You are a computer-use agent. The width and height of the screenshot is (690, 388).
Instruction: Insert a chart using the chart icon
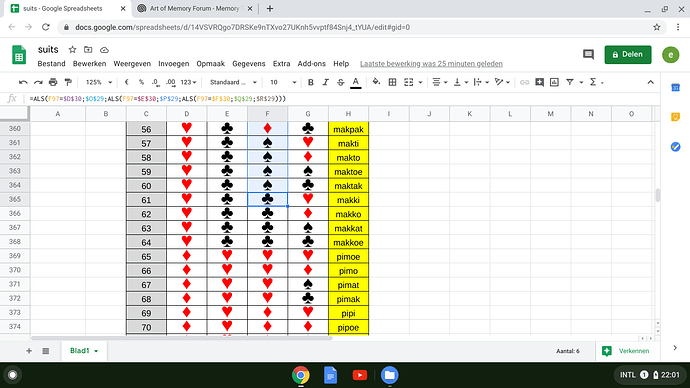tap(554, 82)
